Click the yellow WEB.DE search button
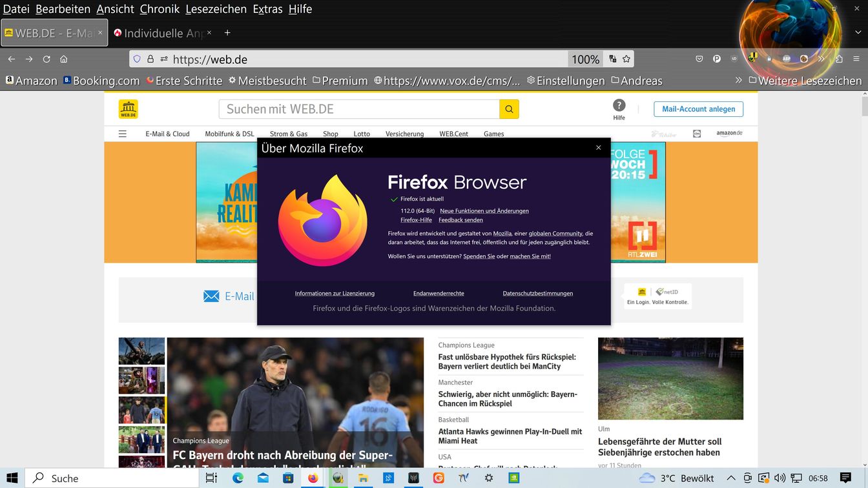 point(509,109)
